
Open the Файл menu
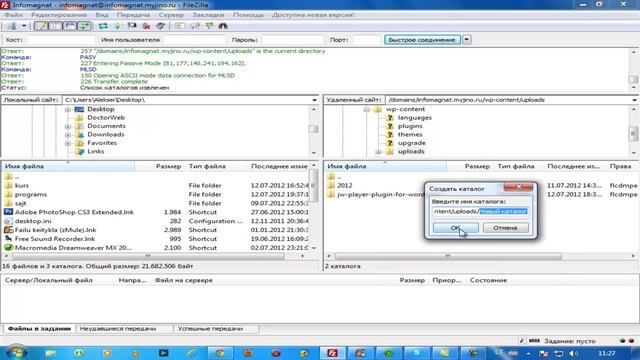point(13,15)
